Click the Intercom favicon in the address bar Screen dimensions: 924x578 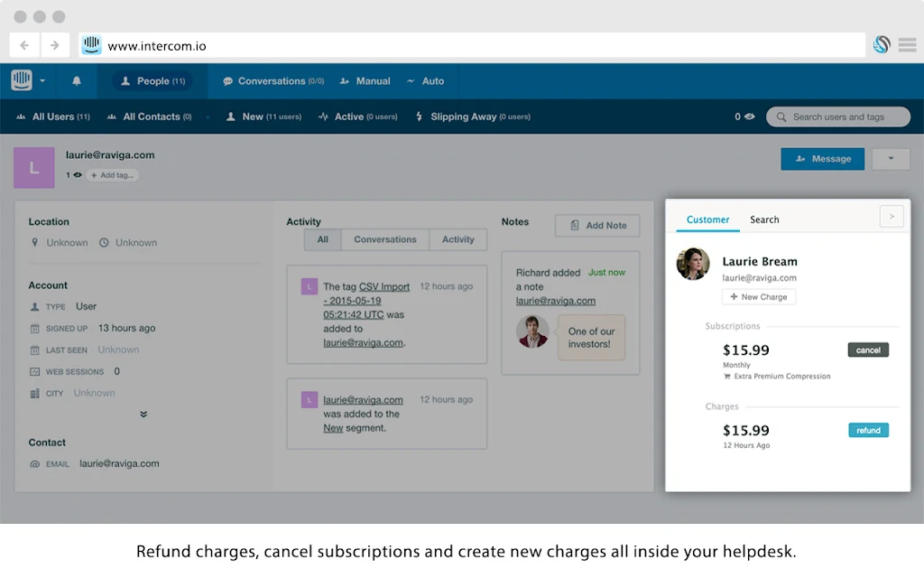click(x=91, y=45)
